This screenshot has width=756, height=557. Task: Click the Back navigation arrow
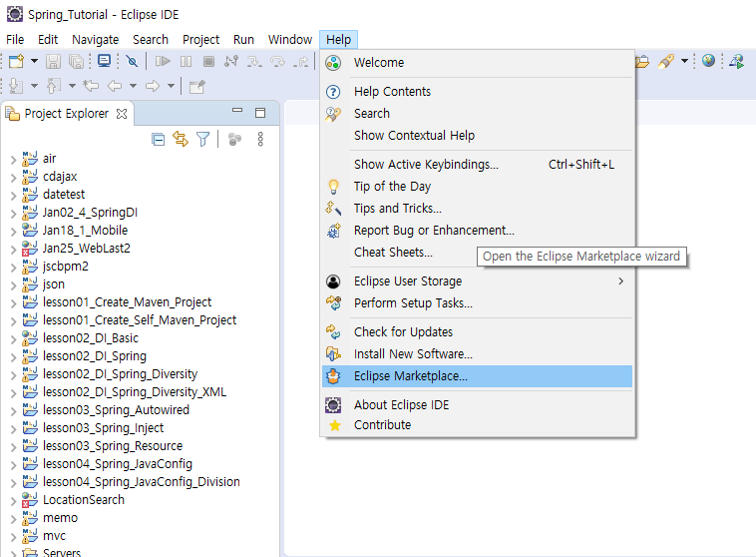click(x=115, y=86)
